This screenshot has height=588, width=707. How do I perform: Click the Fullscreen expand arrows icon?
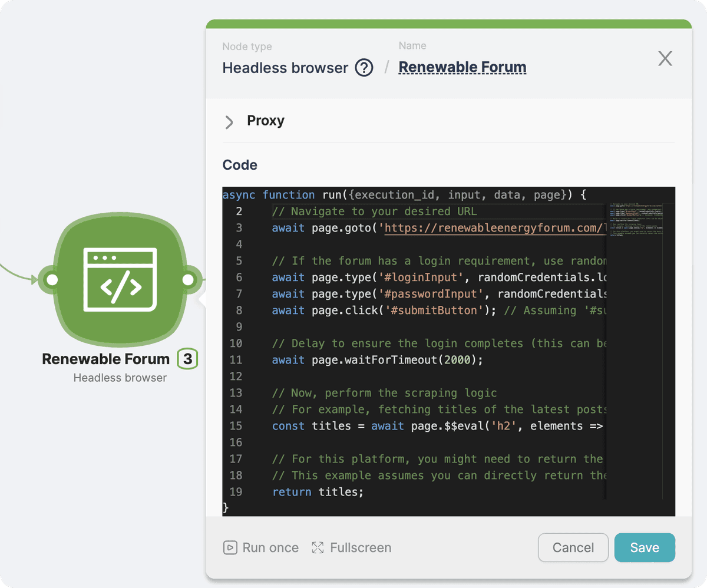click(x=318, y=548)
